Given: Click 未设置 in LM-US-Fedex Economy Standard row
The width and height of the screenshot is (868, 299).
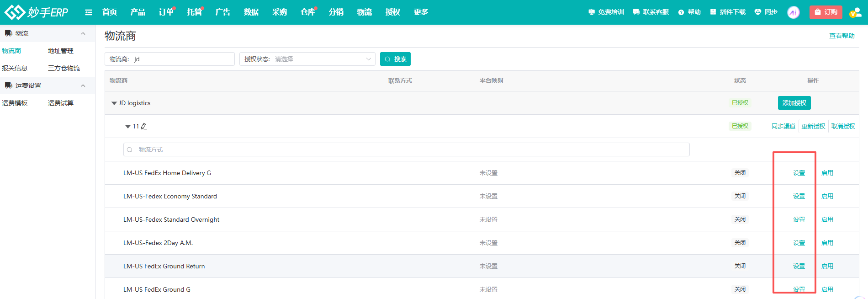Looking at the screenshot, I should pyautogui.click(x=488, y=196).
